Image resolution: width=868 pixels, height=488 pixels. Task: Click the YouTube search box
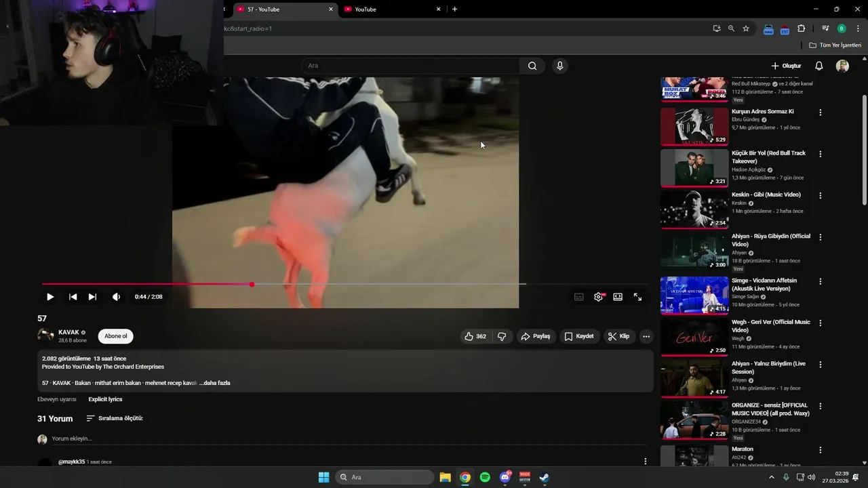tap(410, 66)
